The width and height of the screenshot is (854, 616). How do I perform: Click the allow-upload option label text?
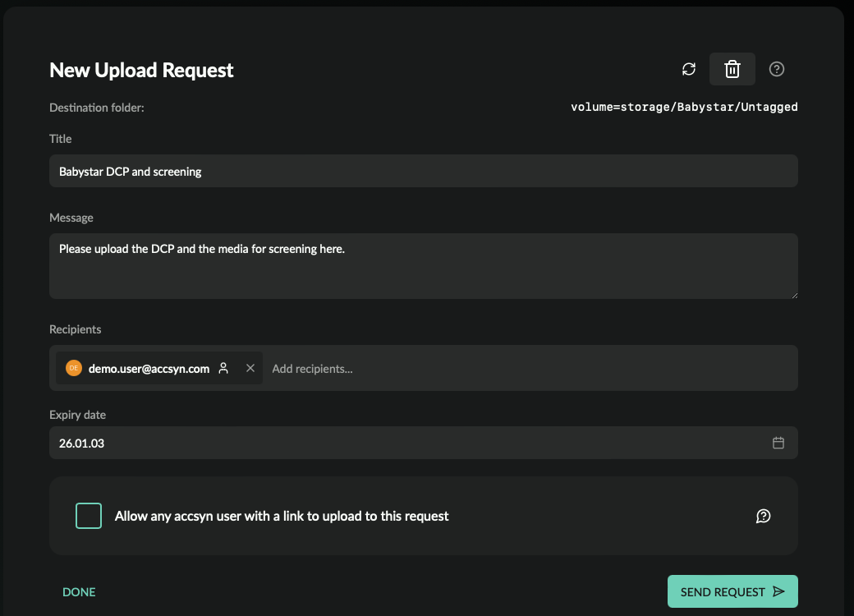point(282,517)
